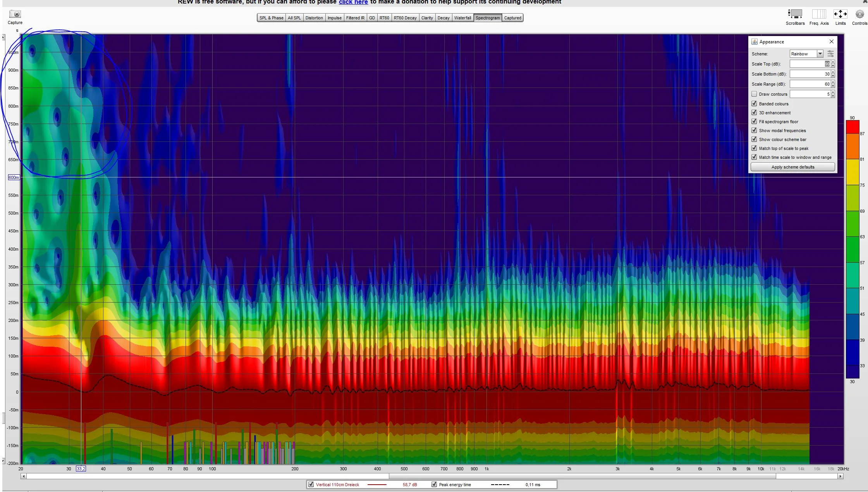Uncheck Show colour scheme bar
The image size is (868, 492).
click(x=754, y=139)
